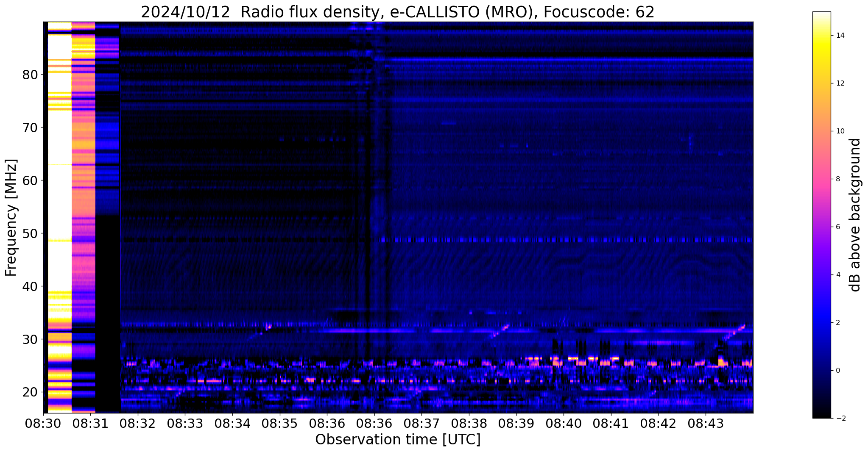Image resolution: width=868 pixels, height=452 pixels.
Task: Click the colorbar tick label 6
Action: coord(838,227)
